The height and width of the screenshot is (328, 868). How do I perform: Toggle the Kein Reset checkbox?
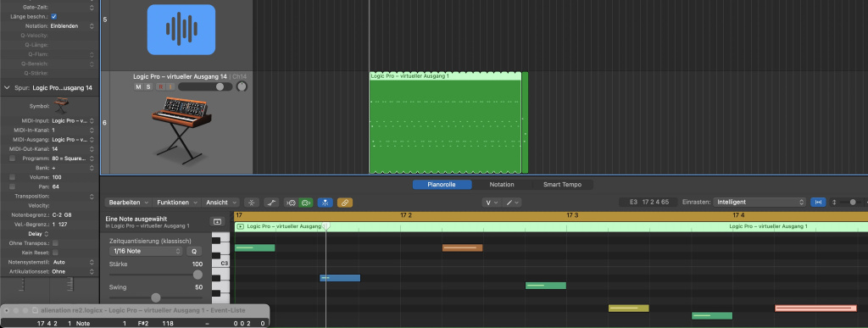click(x=55, y=253)
